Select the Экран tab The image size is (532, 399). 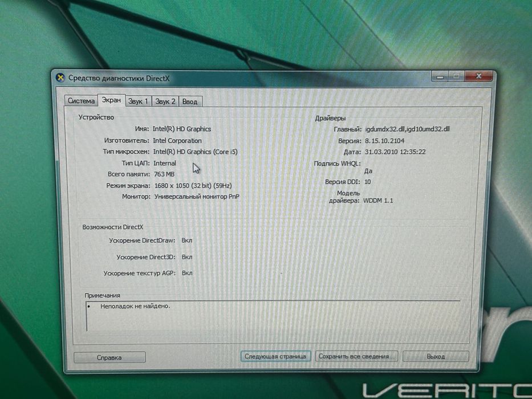[x=111, y=100]
